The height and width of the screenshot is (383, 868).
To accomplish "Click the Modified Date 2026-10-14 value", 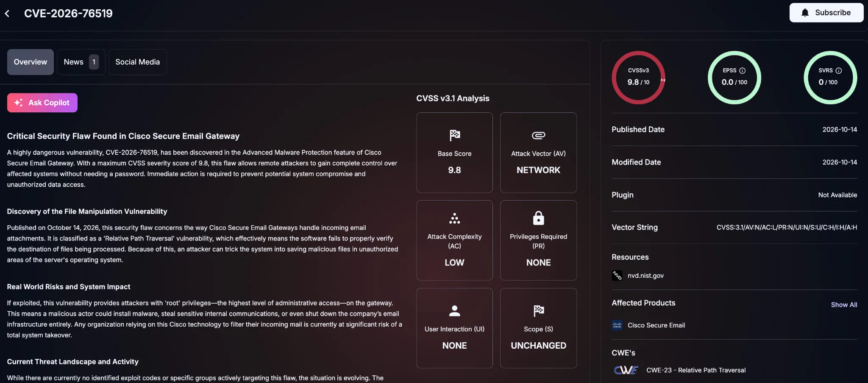I will coord(840,162).
